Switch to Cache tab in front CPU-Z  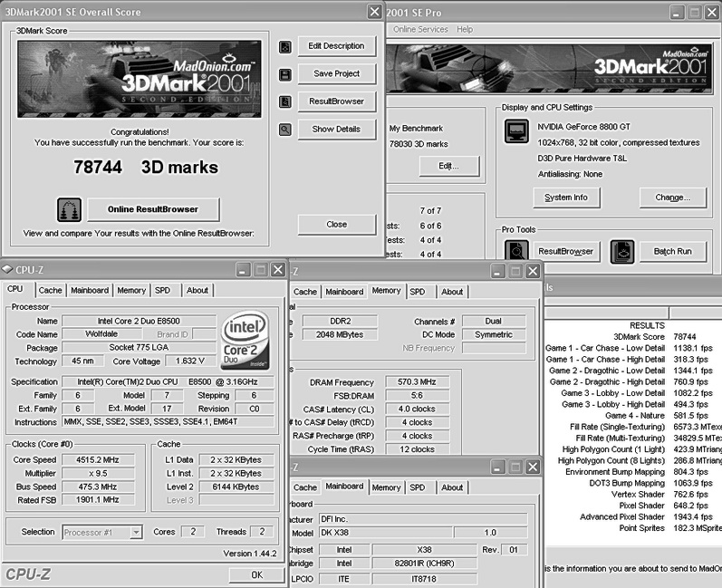pyautogui.click(x=50, y=291)
